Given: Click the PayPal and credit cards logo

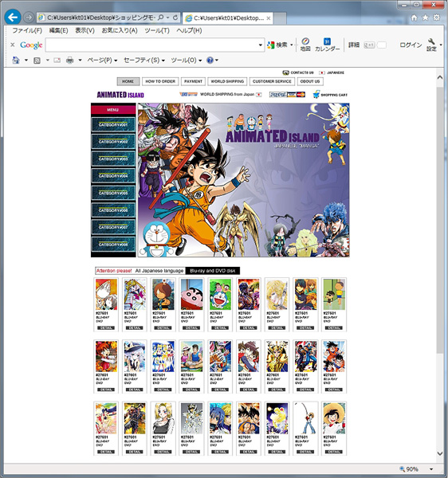Looking at the screenshot, I should 287,95.
